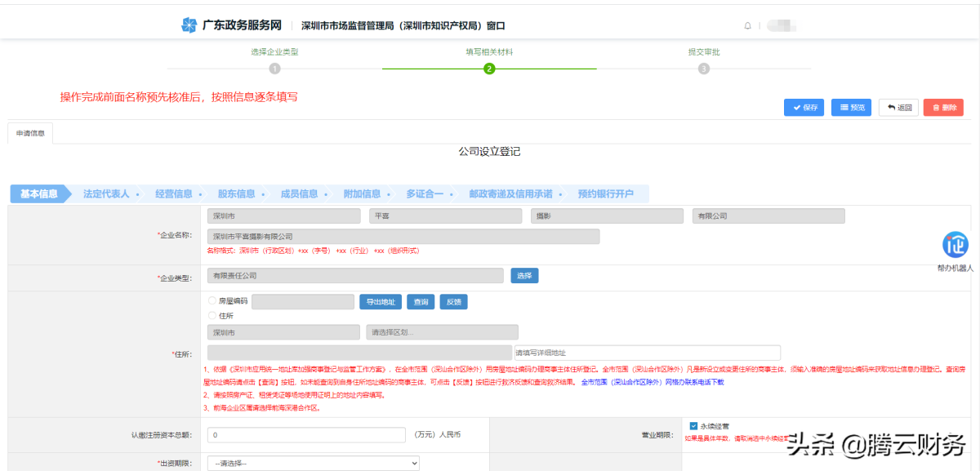This screenshot has width=980, height=471.
Task: Click the 返回 return button
Action: point(898,108)
